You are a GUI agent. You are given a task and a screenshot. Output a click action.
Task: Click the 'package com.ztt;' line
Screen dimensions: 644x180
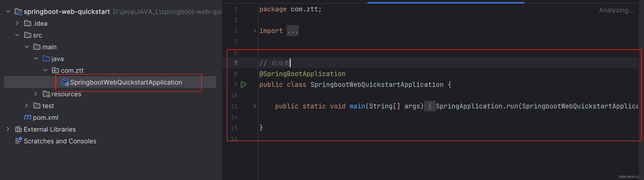coord(291,9)
